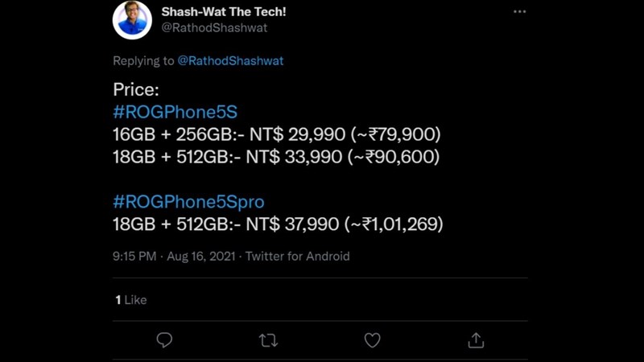This screenshot has height=362, width=644.
Task: Click the 9:15 PM timestamp
Action: click(134, 257)
